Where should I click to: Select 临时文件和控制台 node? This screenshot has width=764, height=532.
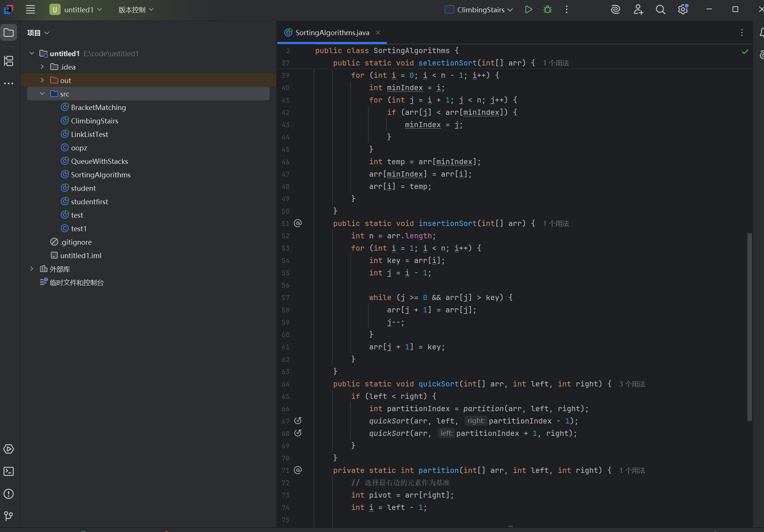[72, 282]
